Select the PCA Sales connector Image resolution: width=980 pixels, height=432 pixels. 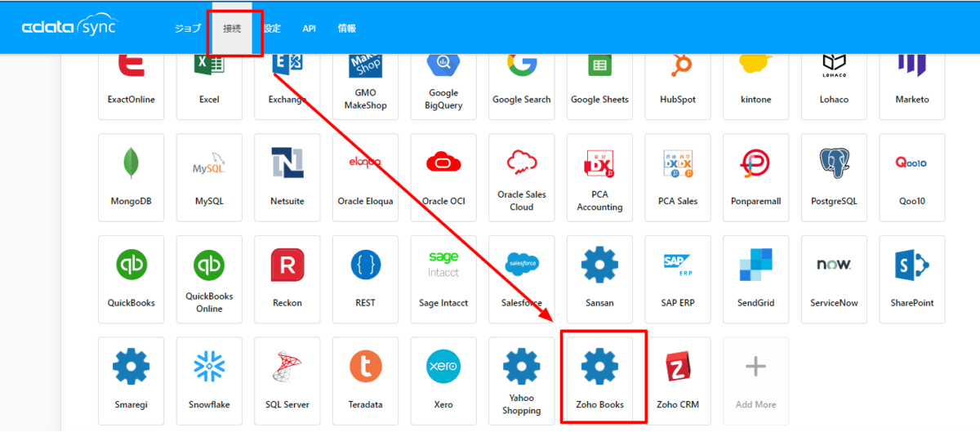coord(678,177)
